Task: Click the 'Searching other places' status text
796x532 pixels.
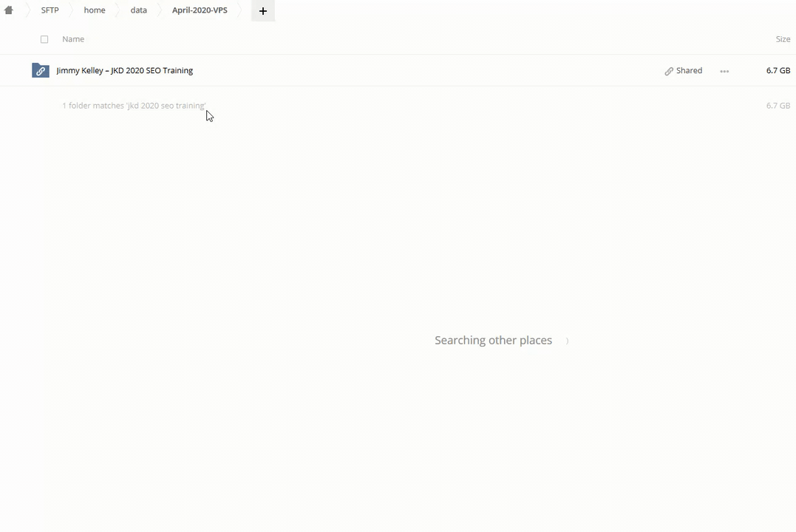Action: tap(493, 340)
